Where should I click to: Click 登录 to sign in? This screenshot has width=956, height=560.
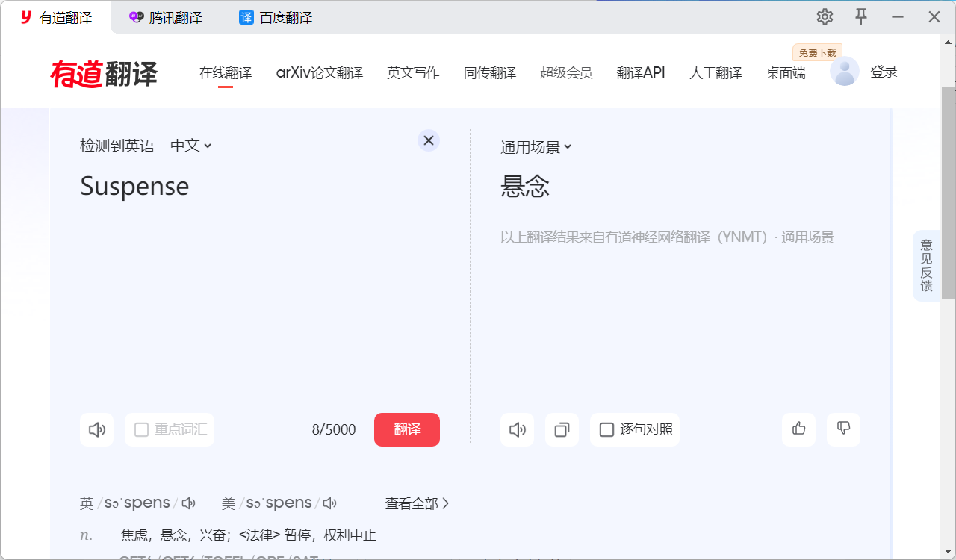point(884,72)
